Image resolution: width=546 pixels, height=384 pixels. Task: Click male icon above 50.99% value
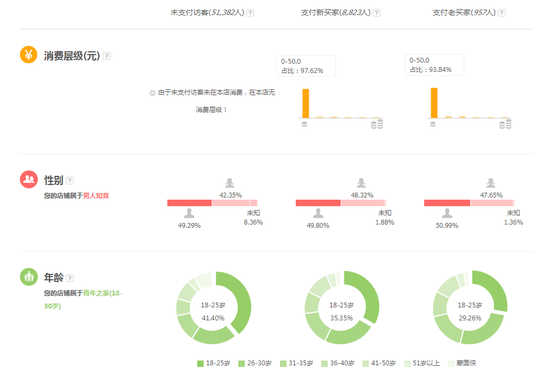coord(447,213)
